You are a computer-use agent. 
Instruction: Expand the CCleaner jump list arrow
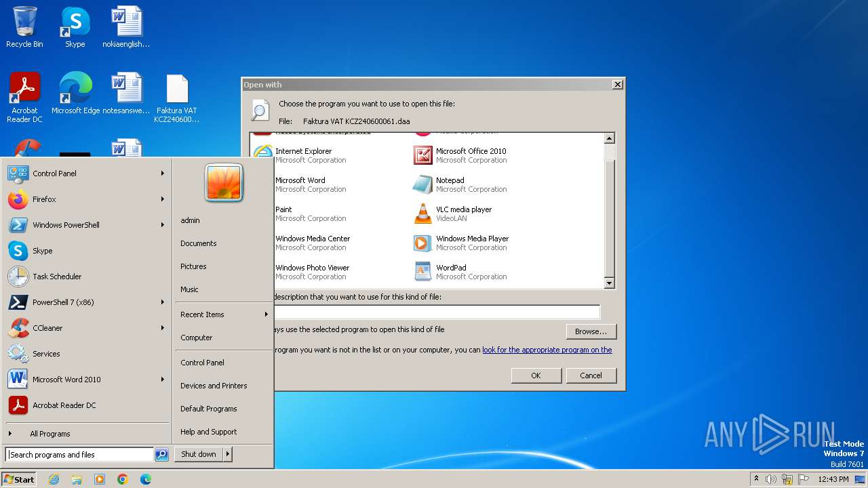(163, 328)
